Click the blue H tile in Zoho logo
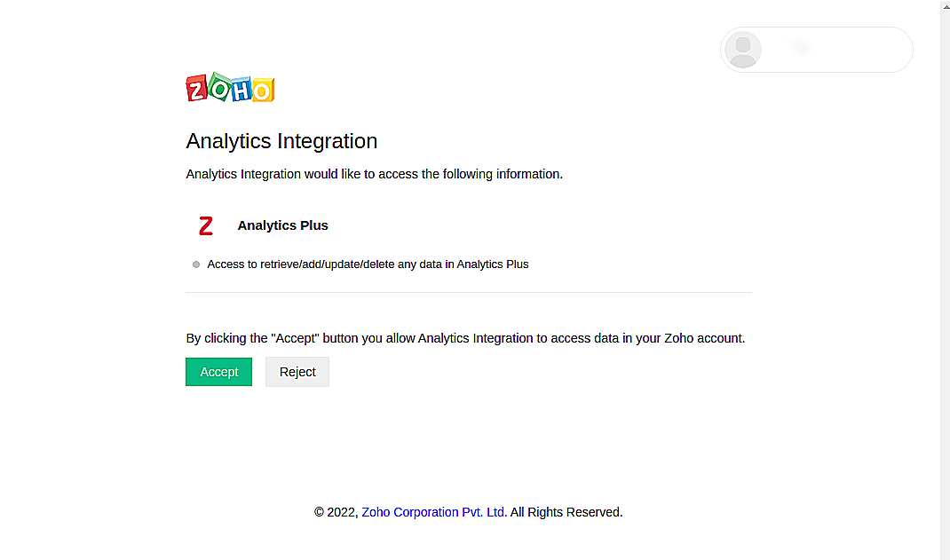950x560 pixels. (241, 89)
